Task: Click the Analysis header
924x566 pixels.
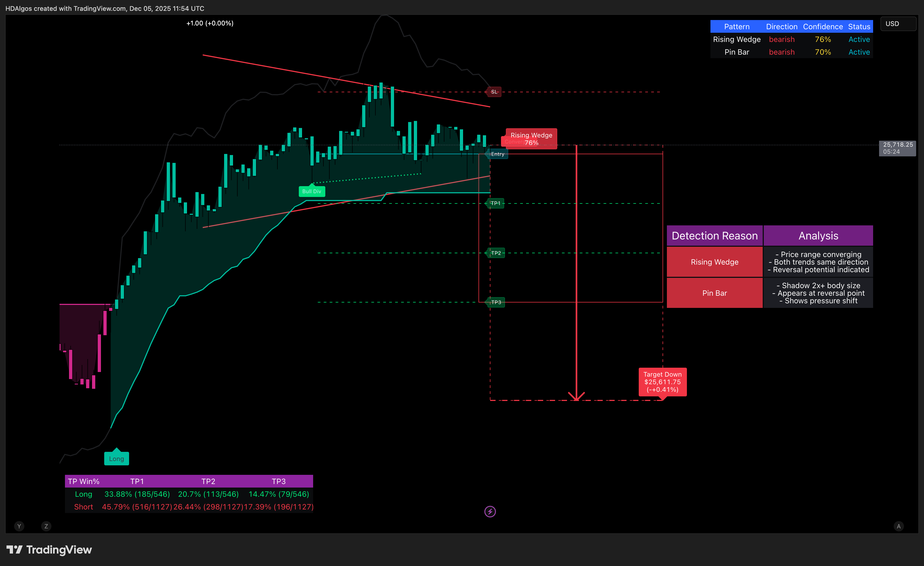Action: coord(818,235)
